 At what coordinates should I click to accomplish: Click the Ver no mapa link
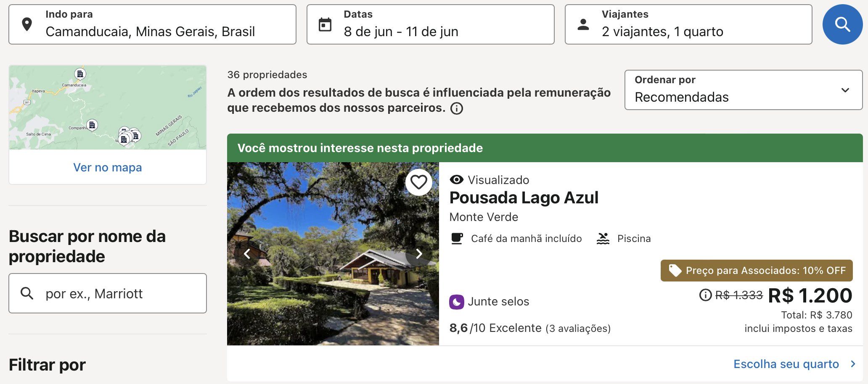click(108, 167)
